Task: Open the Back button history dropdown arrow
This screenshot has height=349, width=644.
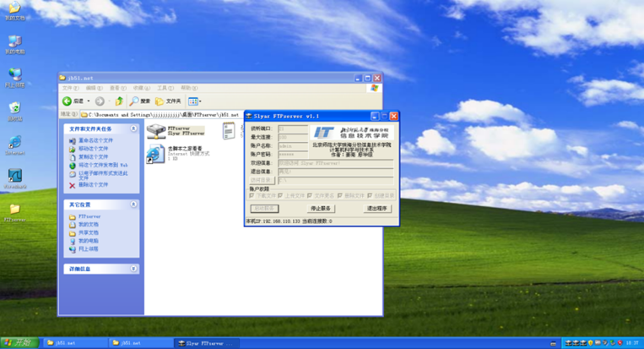Action: 89,101
